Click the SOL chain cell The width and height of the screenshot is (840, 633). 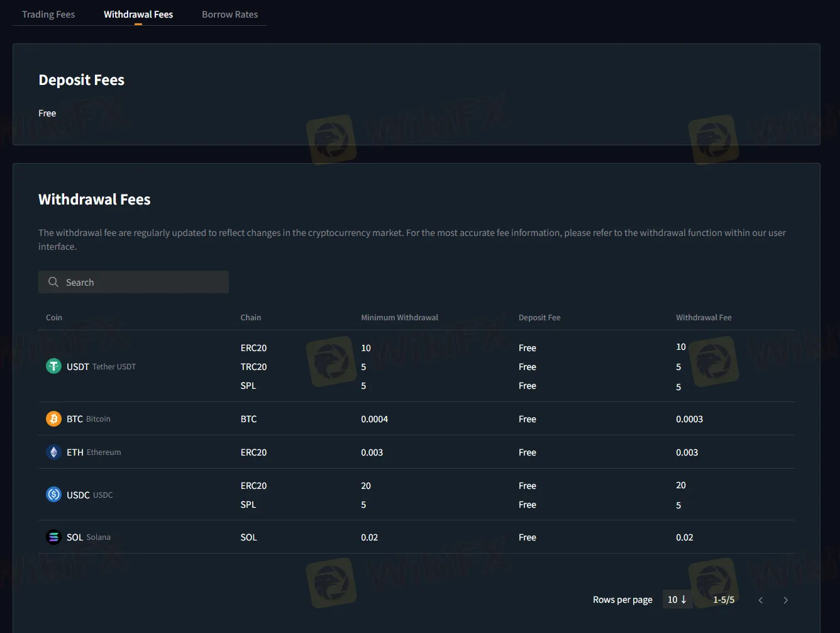pyautogui.click(x=248, y=537)
